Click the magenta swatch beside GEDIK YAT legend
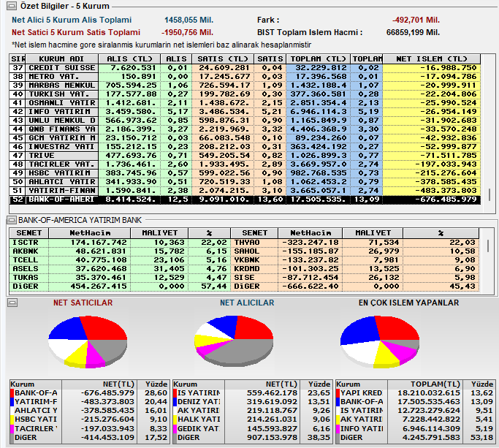499x448 pixels. coord(175,428)
